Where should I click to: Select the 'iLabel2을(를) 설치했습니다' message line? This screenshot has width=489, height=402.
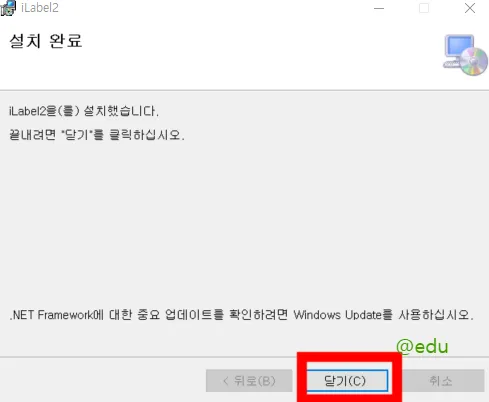click(x=84, y=111)
